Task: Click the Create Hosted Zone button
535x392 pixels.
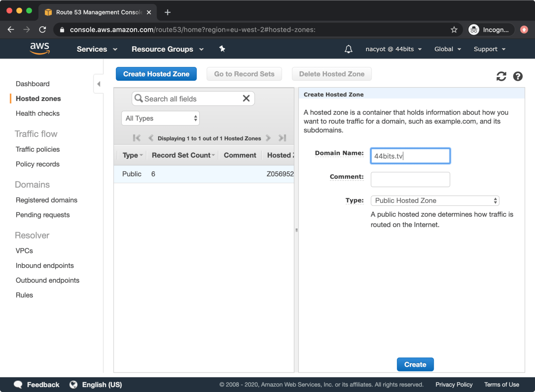Action: pos(156,74)
